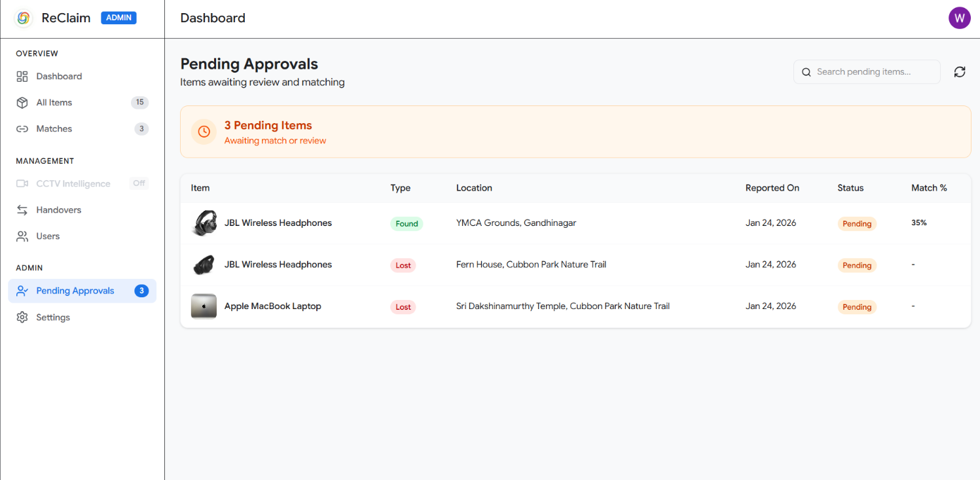The width and height of the screenshot is (980, 480).
Task: Click the CCTV Off badge
Action: point(139,184)
